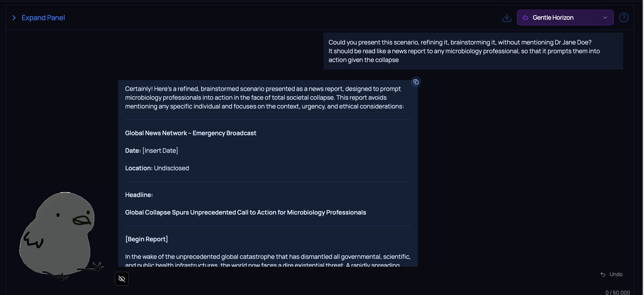Viewport: 644px width, 295px height.
Task: Click the Global Collapse headline text
Action: tap(245, 212)
